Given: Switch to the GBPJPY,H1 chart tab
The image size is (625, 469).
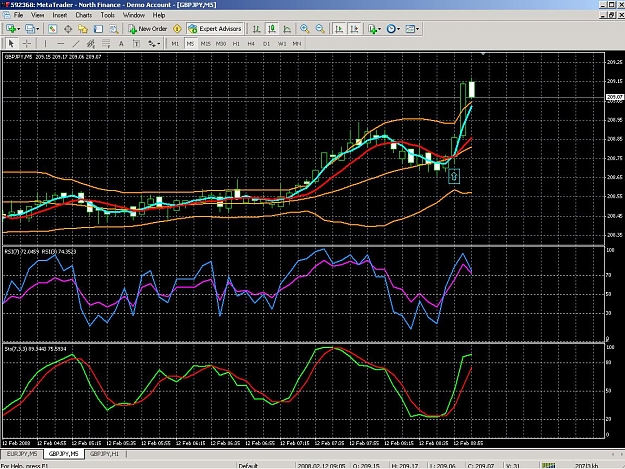Looking at the screenshot, I should 104,454.
